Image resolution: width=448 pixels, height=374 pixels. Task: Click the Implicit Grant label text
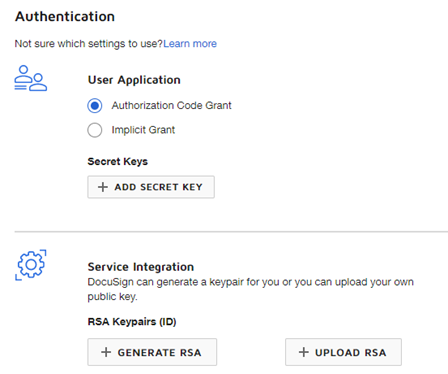point(143,130)
